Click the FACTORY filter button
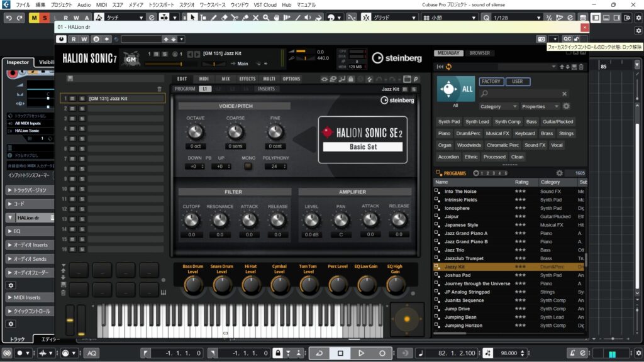644x362 pixels. point(491,82)
